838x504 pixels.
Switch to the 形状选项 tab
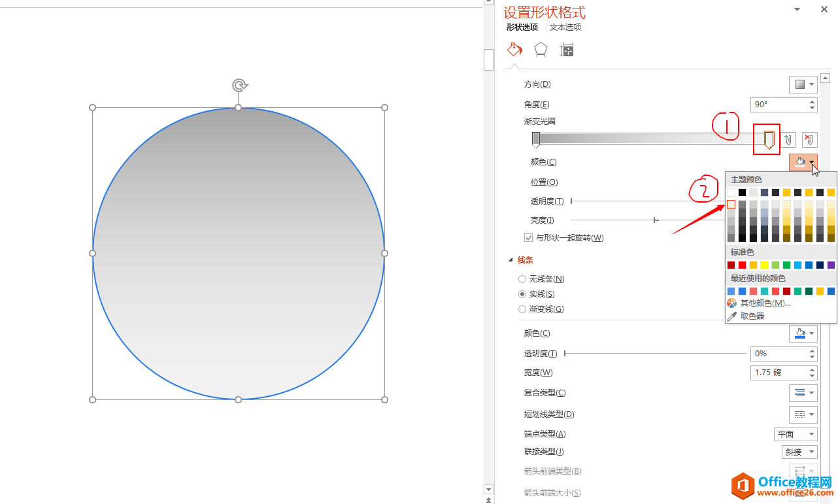tap(522, 27)
